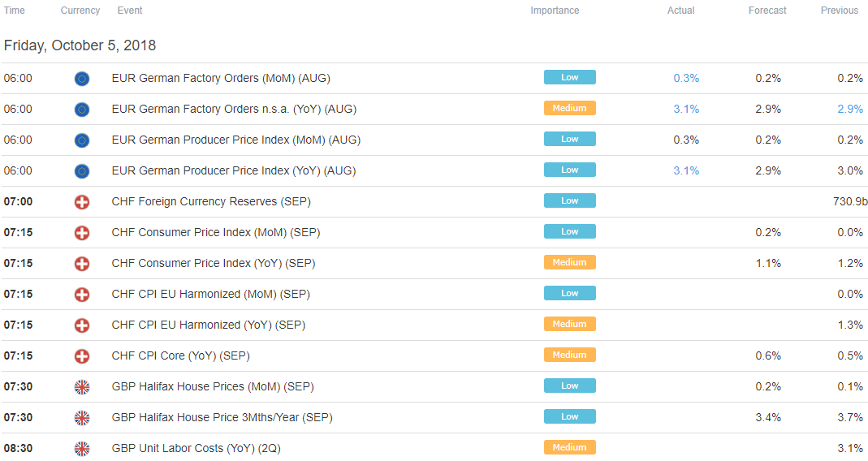Select the Medium badge for German Factory Orders n.s.a.
The width and height of the screenshot is (868, 461).
tap(570, 108)
